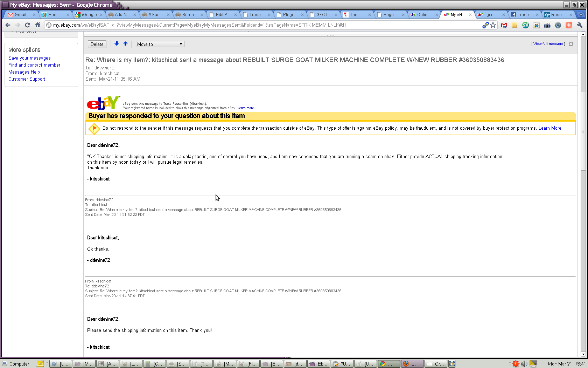Click the 'Buyer has responded' yellow banner

pos(330,116)
